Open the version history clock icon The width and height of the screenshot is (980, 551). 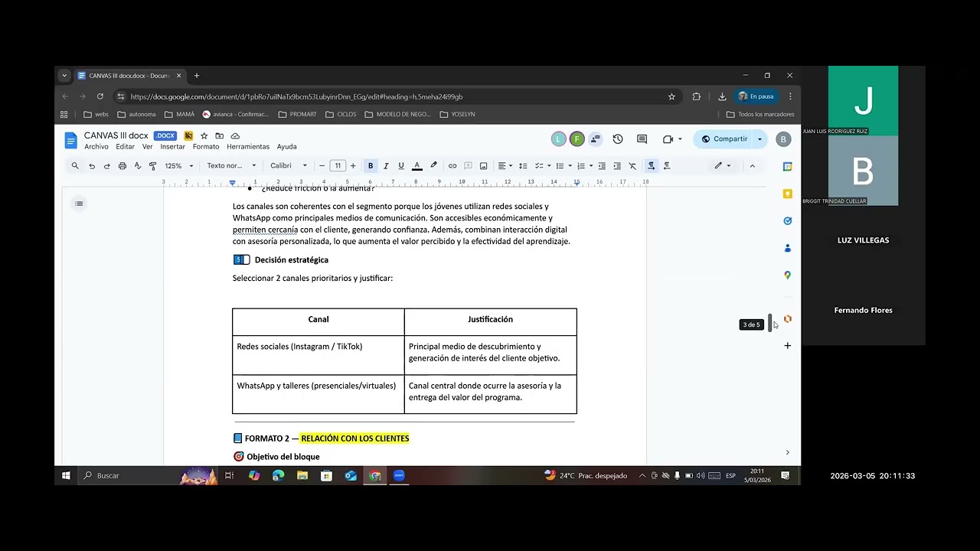618,139
